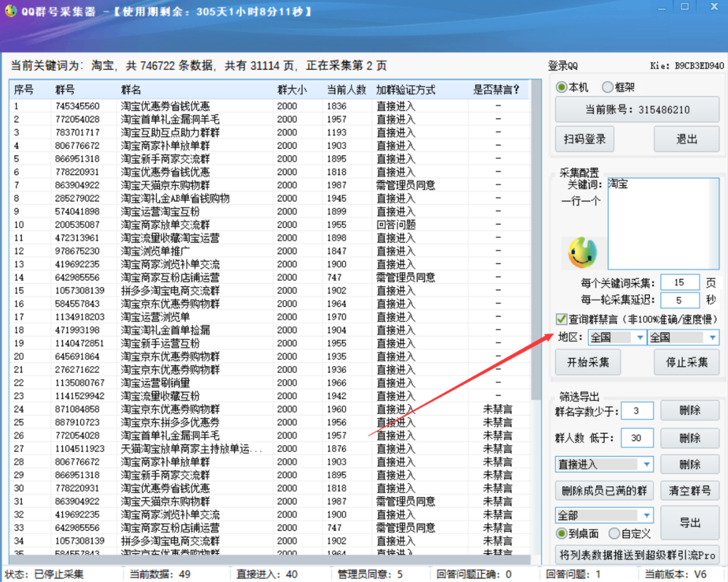
Task: Click the 群人数 低于 value field
Action: [636, 438]
